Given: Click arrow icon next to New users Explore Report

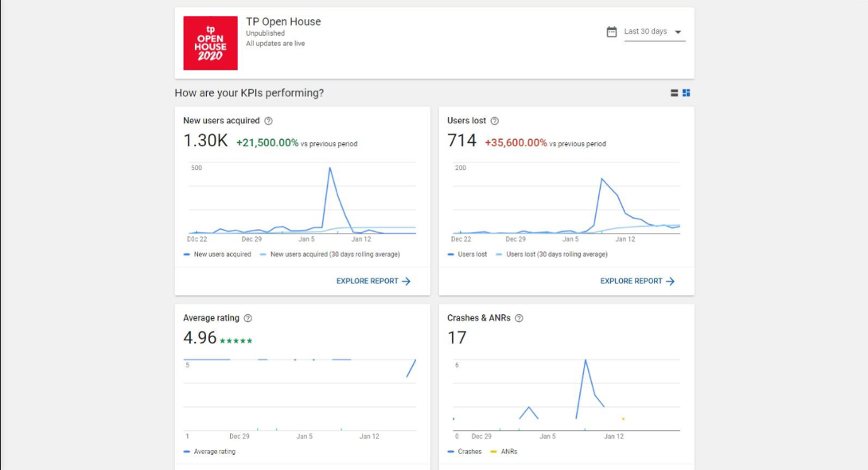Looking at the screenshot, I should coord(406,281).
